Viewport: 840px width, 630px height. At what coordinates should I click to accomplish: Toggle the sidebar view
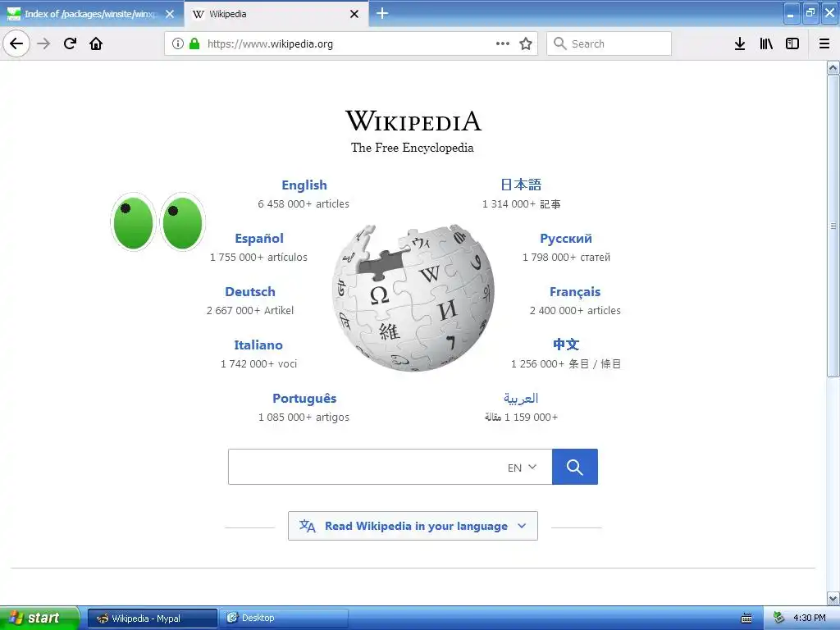(x=792, y=43)
